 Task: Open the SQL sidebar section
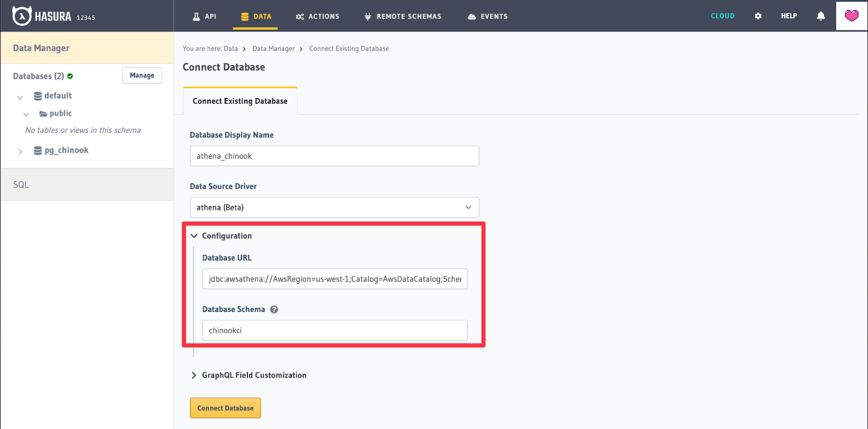[x=87, y=185]
